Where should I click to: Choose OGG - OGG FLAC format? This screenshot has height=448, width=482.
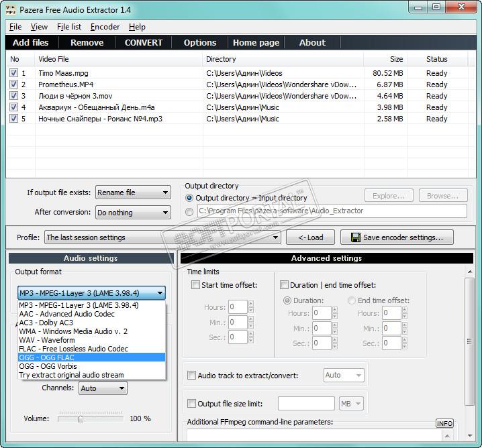pos(92,357)
